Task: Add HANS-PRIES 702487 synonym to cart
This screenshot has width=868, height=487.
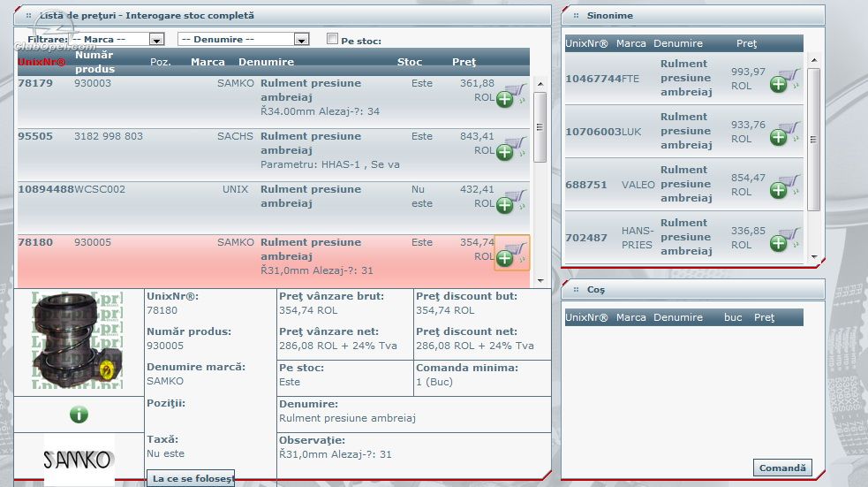Action: tap(785, 240)
